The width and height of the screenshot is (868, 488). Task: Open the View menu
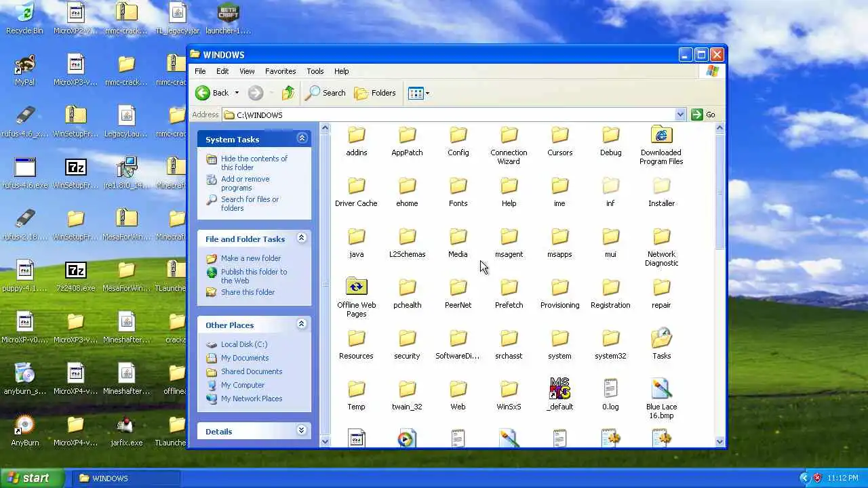(x=247, y=71)
